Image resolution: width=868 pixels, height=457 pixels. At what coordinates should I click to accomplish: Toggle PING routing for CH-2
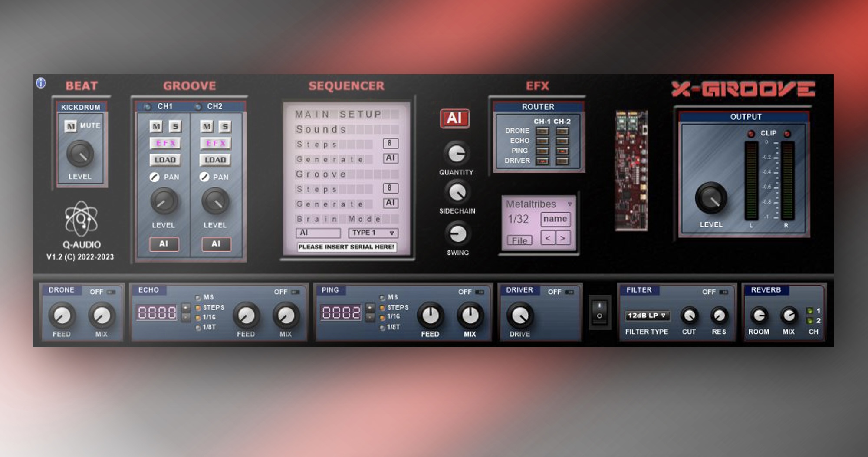562,151
